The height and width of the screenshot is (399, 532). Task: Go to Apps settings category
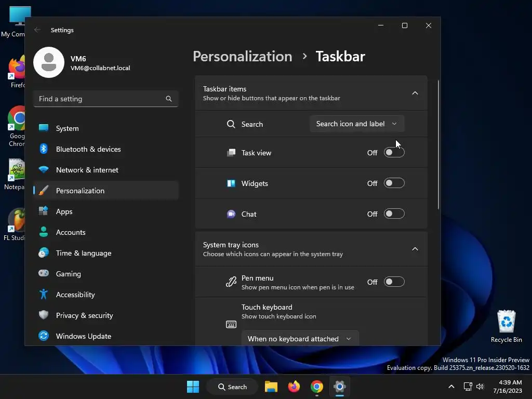pyautogui.click(x=106, y=211)
